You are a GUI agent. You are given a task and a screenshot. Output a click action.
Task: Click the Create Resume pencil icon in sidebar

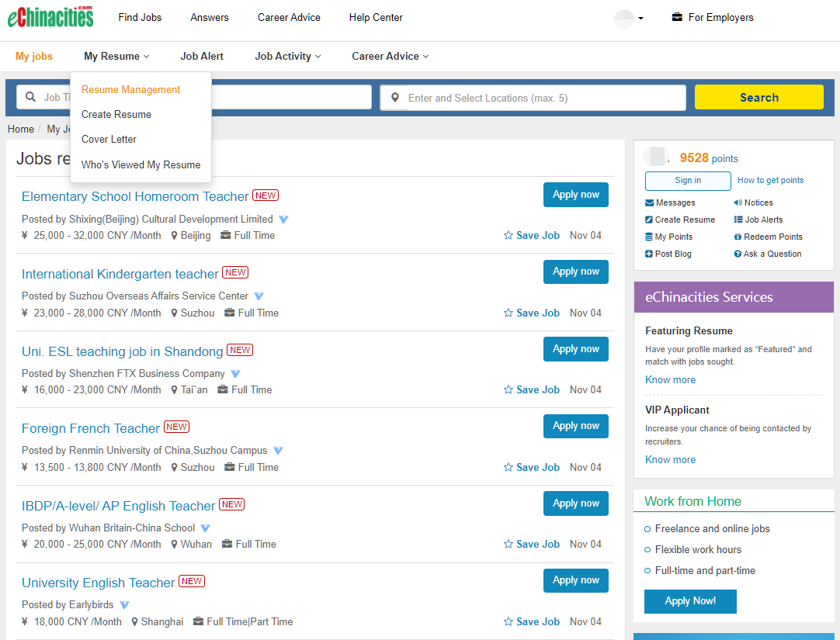pyautogui.click(x=649, y=220)
